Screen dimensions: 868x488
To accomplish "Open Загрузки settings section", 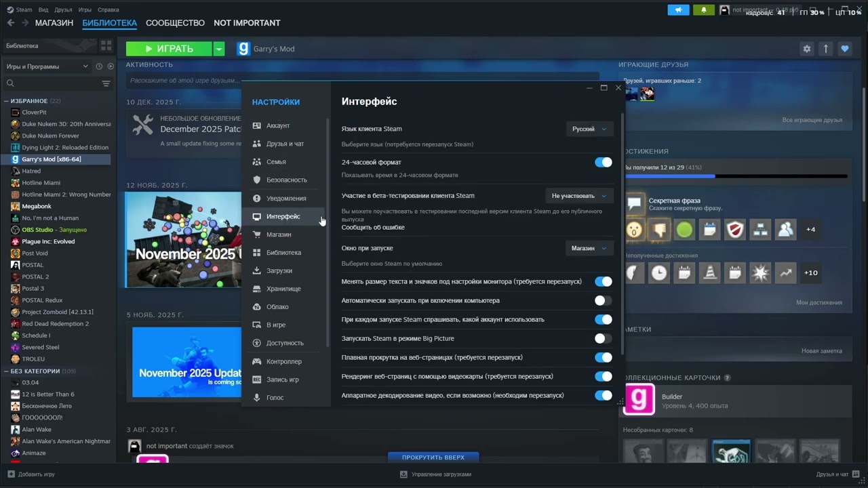I will click(285, 270).
